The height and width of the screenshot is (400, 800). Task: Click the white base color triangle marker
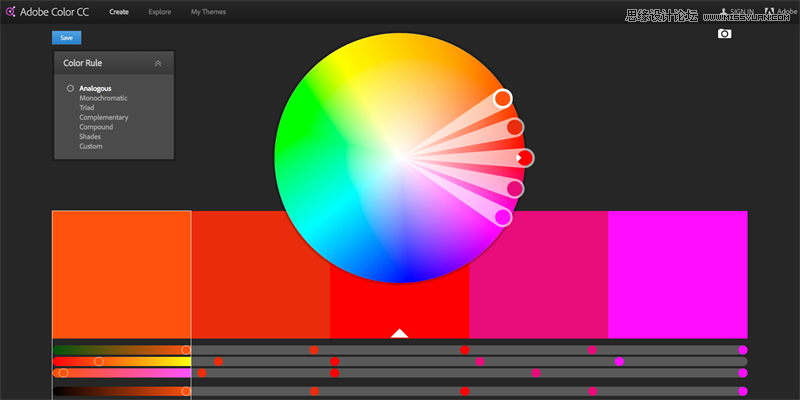(x=399, y=333)
